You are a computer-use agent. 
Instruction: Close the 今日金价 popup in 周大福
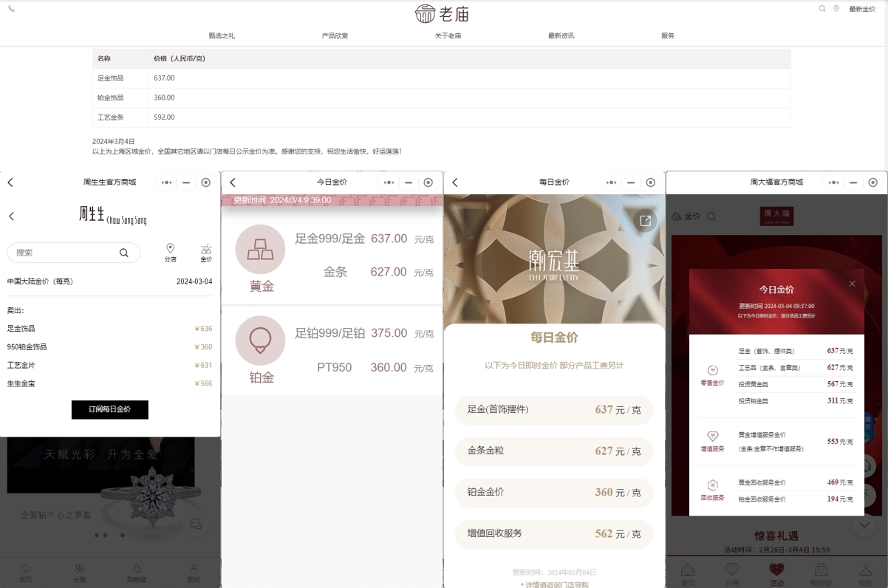852,284
